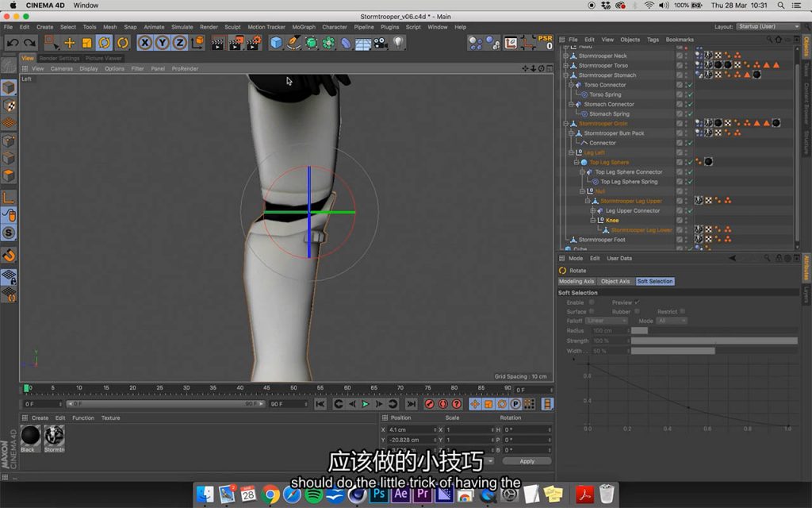812x508 pixels.
Task: Click the Record Active Objects button
Action: [x=429, y=404]
